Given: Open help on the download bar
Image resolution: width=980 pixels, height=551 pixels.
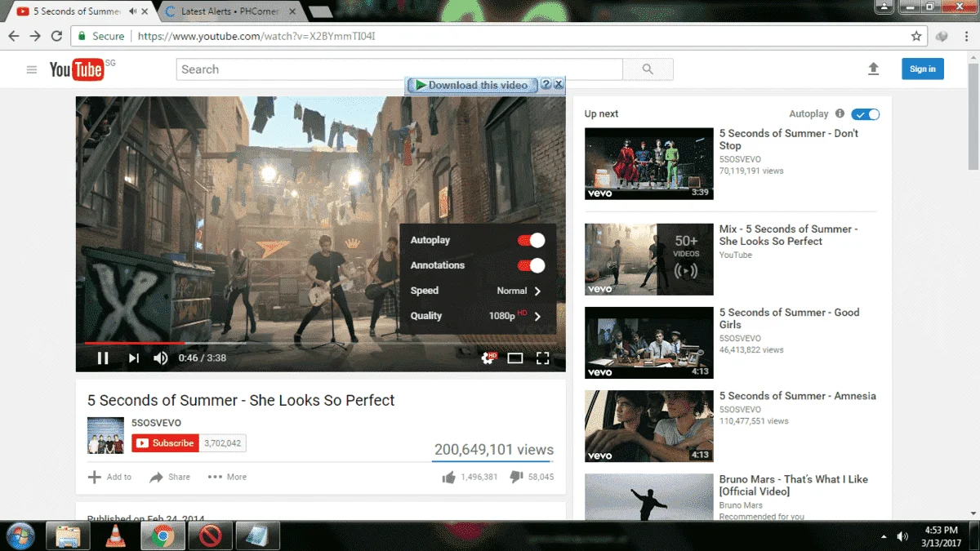Looking at the screenshot, I should (x=546, y=85).
